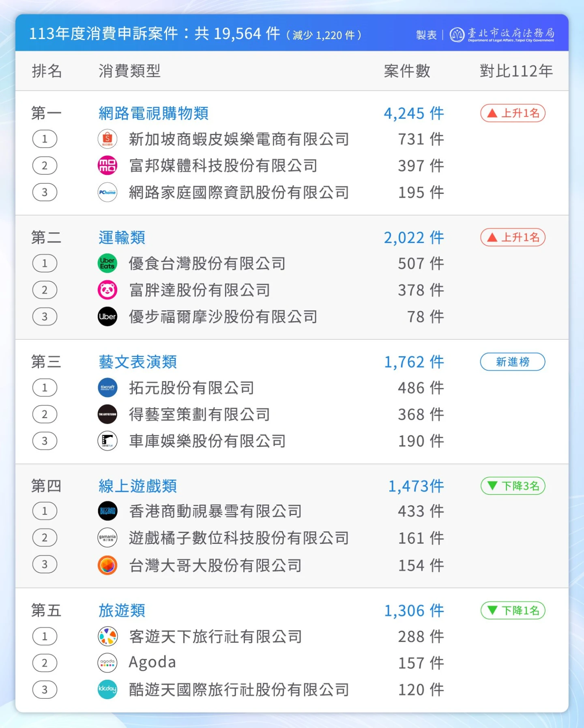Click the 案件數 column header
The width and height of the screenshot is (584, 728).
click(407, 71)
